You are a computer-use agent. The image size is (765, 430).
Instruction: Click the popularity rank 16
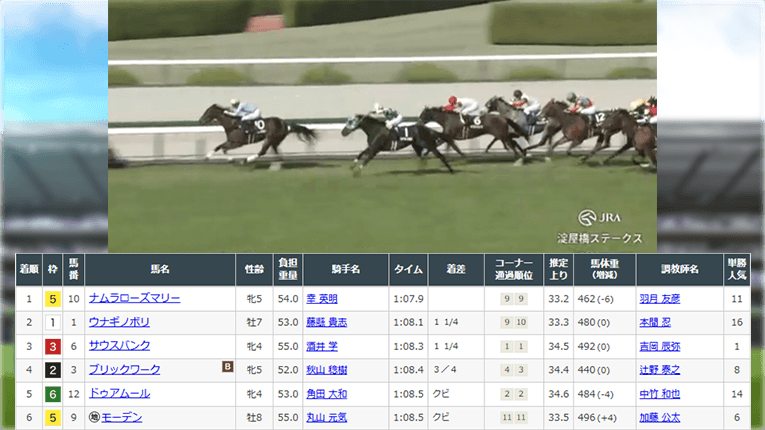[x=737, y=322]
